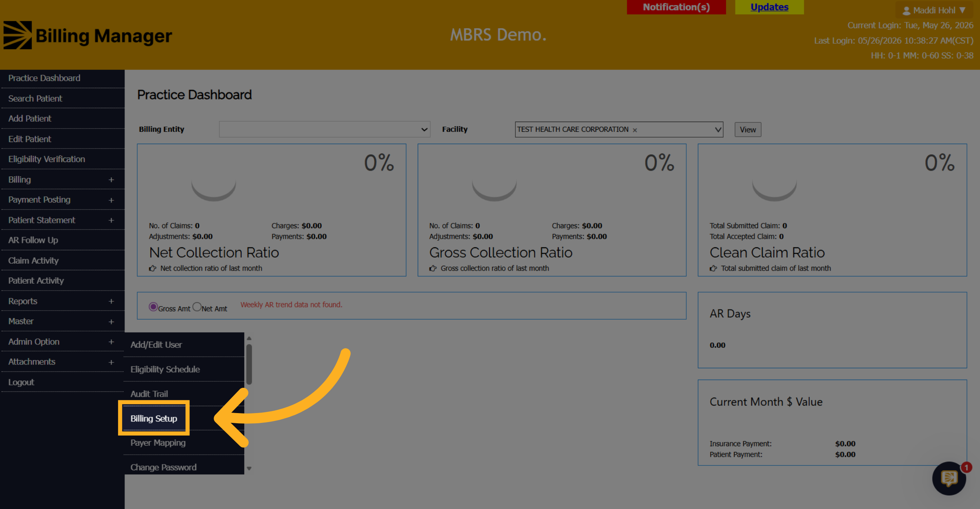The image size is (980, 509).
Task: Open the Billing Entity dropdown
Action: [x=325, y=129]
